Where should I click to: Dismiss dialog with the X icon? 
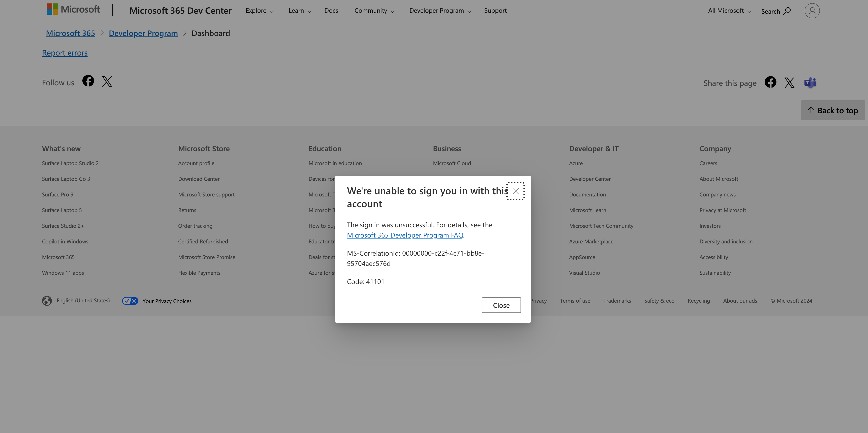coord(516,191)
